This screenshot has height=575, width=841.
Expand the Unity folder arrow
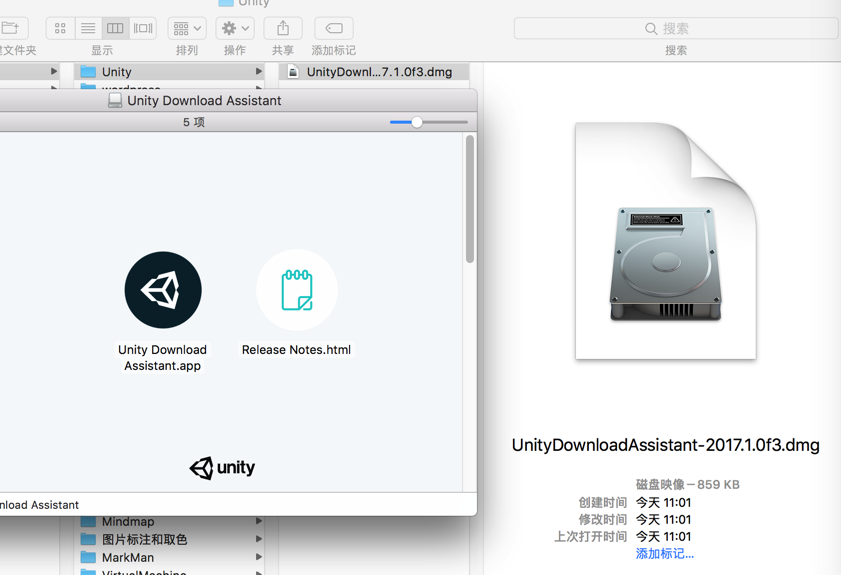click(259, 71)
